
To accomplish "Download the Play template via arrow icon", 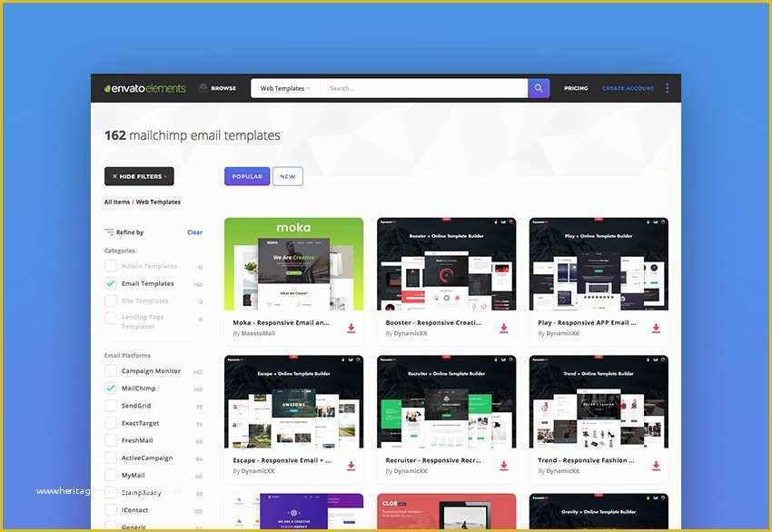I will [x=656, y=328].
